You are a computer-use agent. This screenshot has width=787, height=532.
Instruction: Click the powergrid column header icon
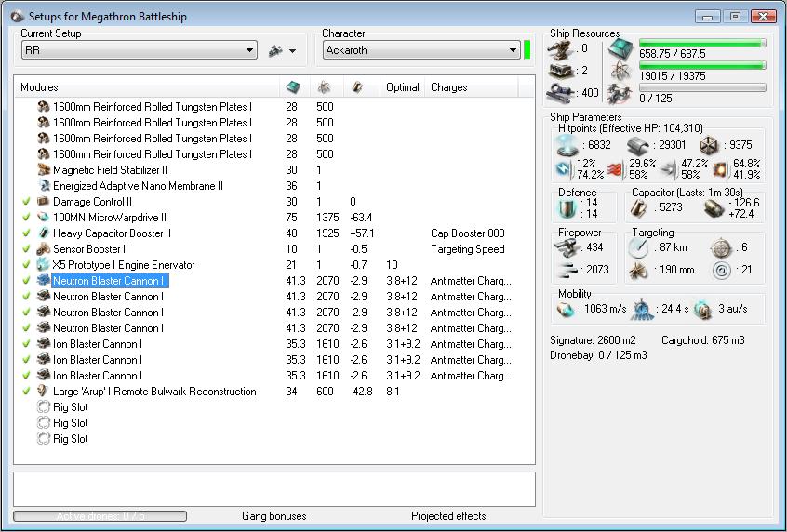[324, 87]
